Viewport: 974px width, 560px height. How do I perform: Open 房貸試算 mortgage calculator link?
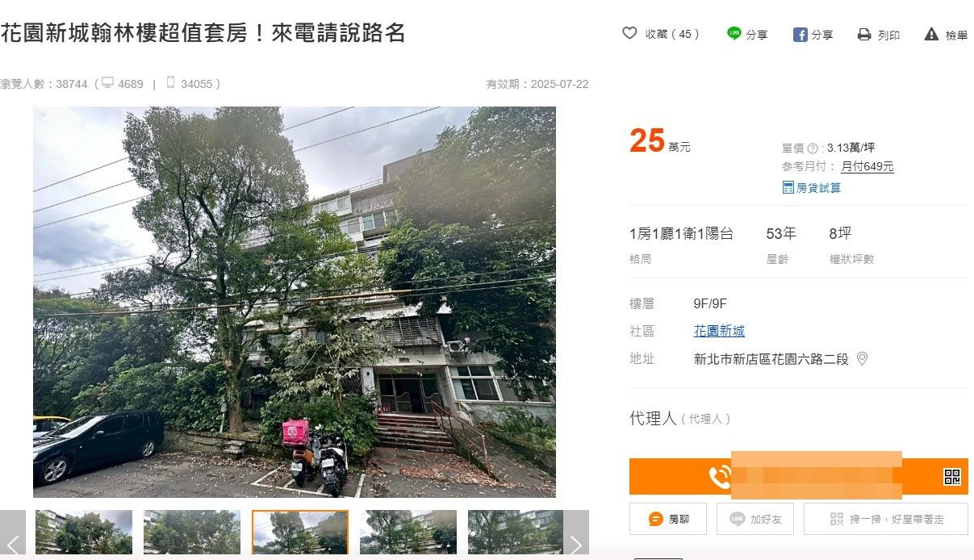811,187
